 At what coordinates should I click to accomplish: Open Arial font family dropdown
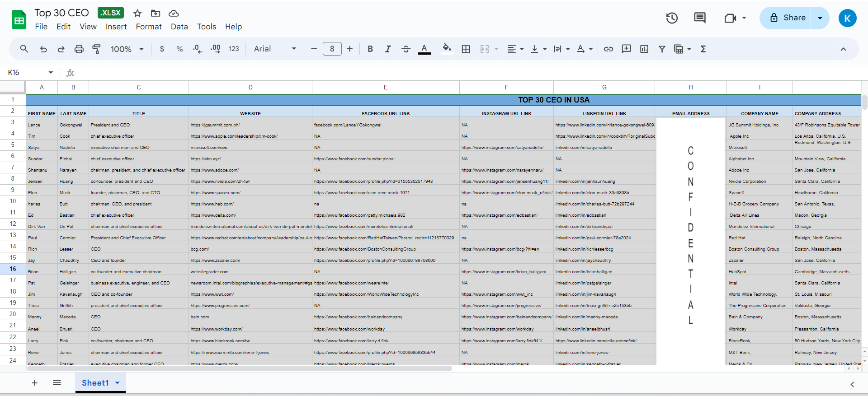click(x=275, y=49)
